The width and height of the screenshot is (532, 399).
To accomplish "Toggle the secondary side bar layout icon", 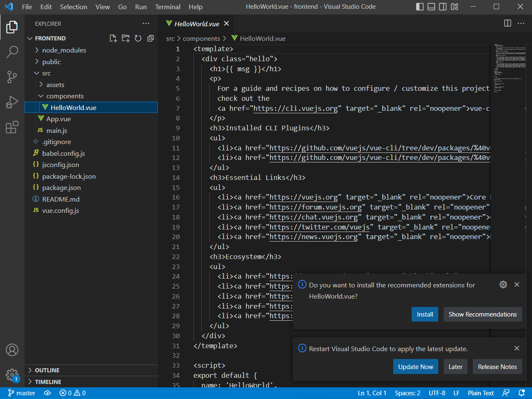I will pyautogui.click(x=443, y=7).
